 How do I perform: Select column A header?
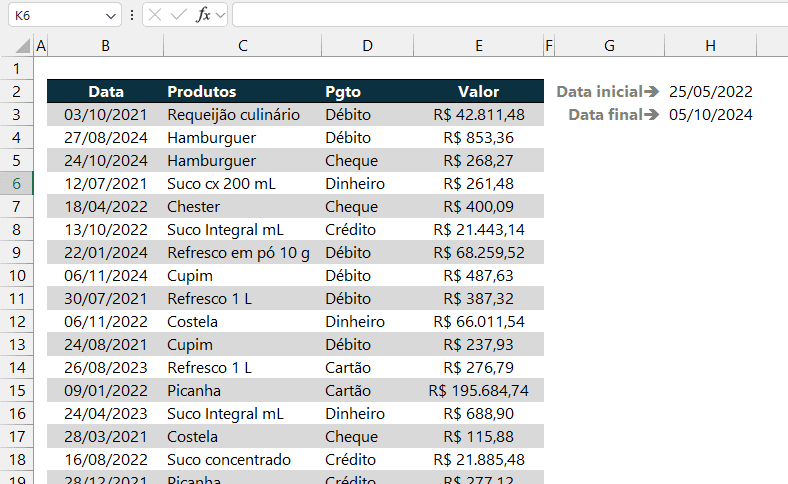click(x=41, y=46)
